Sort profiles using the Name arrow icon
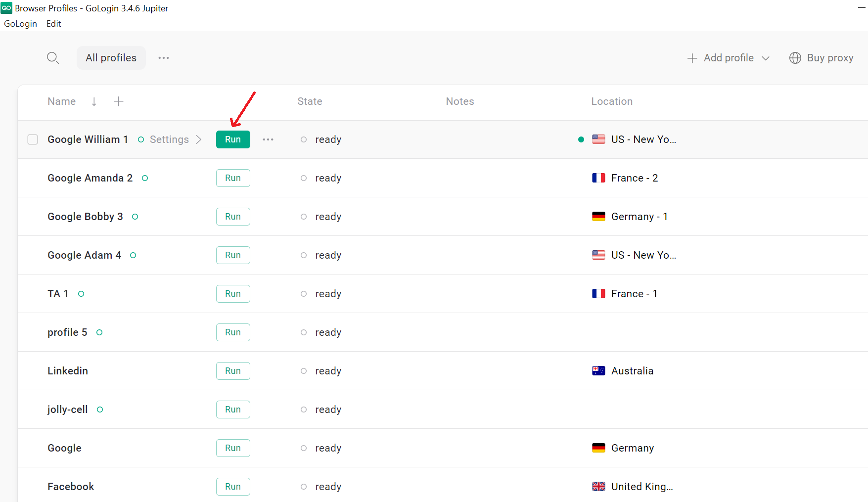 [x=94, y=101]
